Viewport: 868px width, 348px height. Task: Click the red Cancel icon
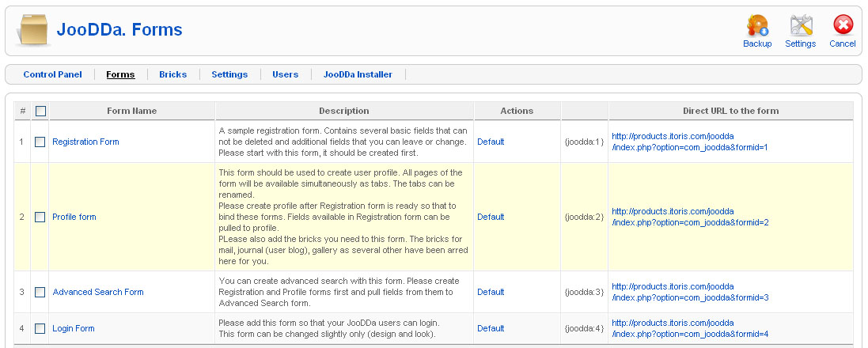843,25
